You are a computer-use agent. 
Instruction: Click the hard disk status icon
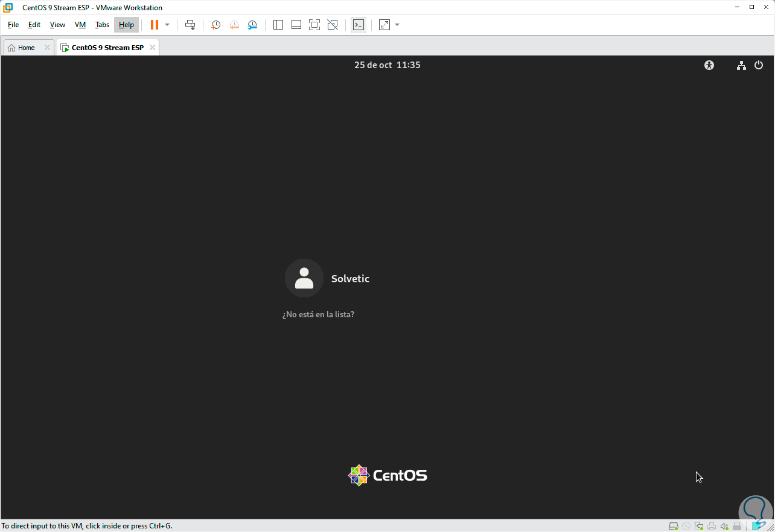(x=674, y=526)
